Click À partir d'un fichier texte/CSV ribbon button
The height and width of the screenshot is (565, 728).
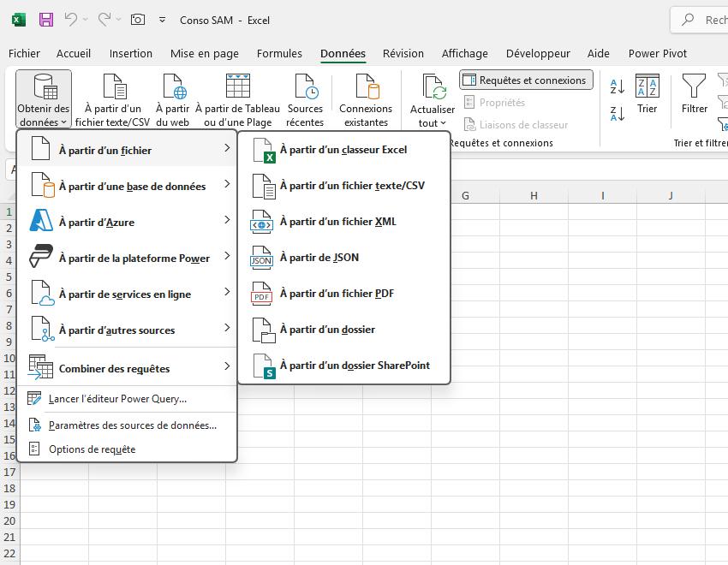coord(113,99)
